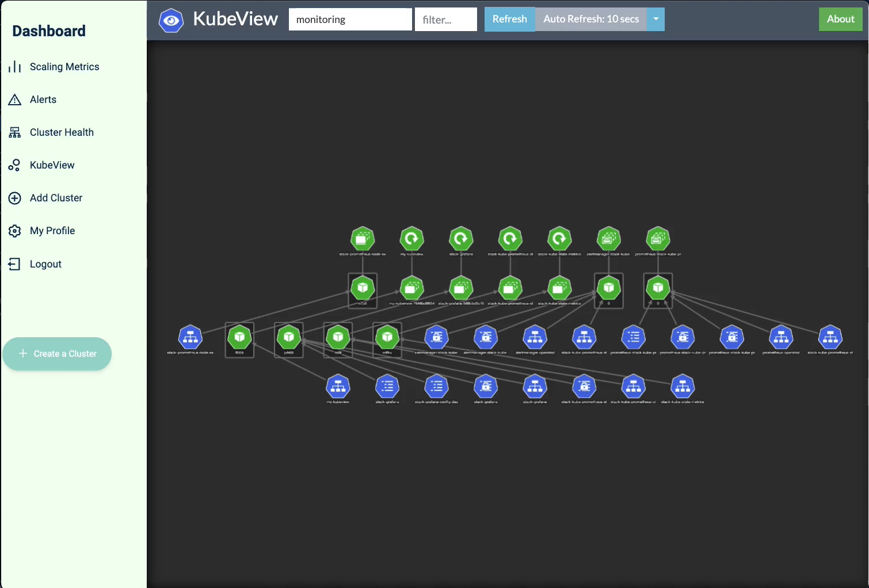The height and width of the screenshot is (588, 869).
Task: Select the prometheus-stack-kube-pr ConfigMap list node
Action: click(x=634, y=337)
